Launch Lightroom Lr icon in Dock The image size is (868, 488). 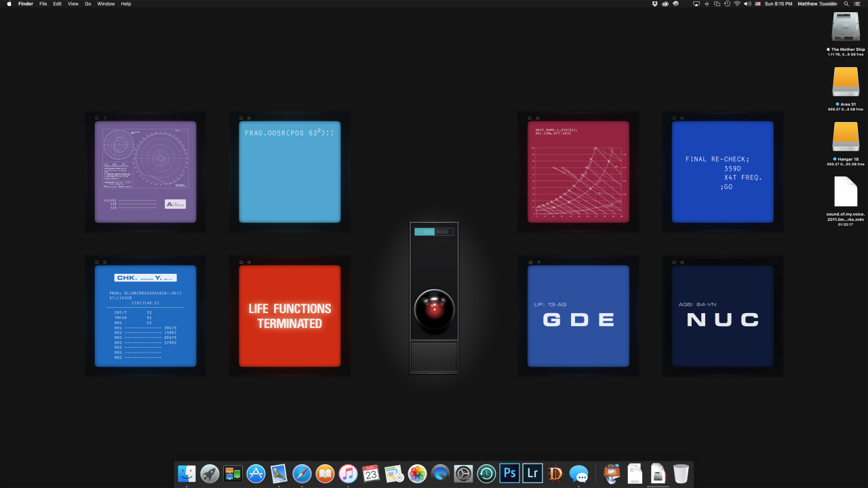pos(532,473)
